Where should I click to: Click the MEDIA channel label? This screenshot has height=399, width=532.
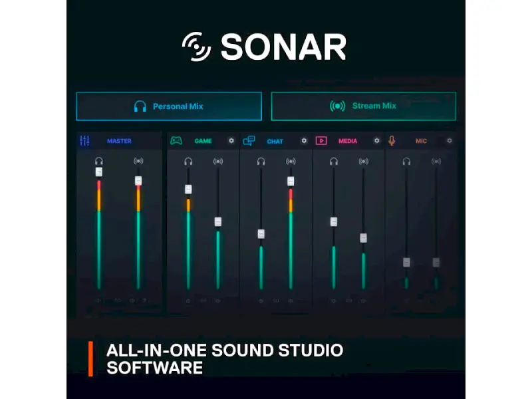[x=348, y=141]
